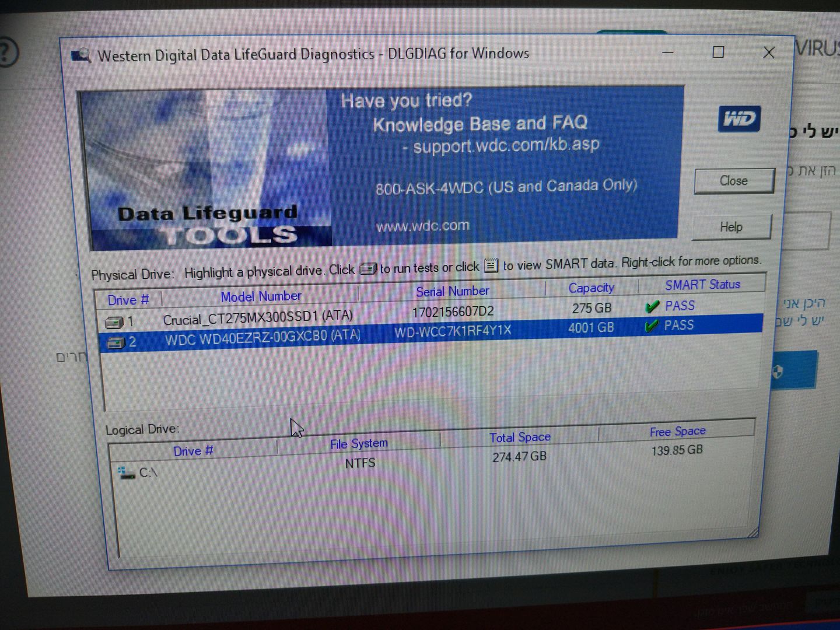
Task: Click the view SMART data icon in instructions
Action: coord(491,266)
